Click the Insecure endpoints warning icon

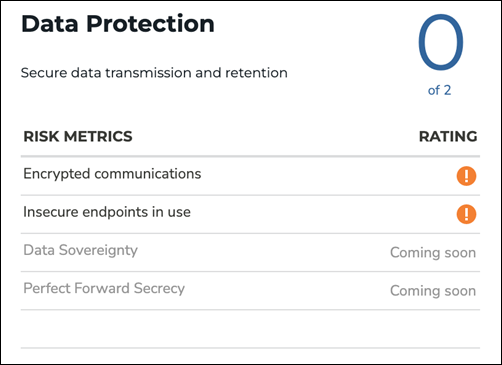(x=466, y=214)
